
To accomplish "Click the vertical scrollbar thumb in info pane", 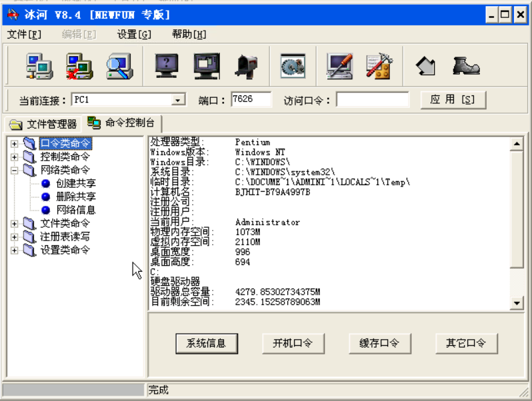I will pyautogui.click(x=517, y=209).
